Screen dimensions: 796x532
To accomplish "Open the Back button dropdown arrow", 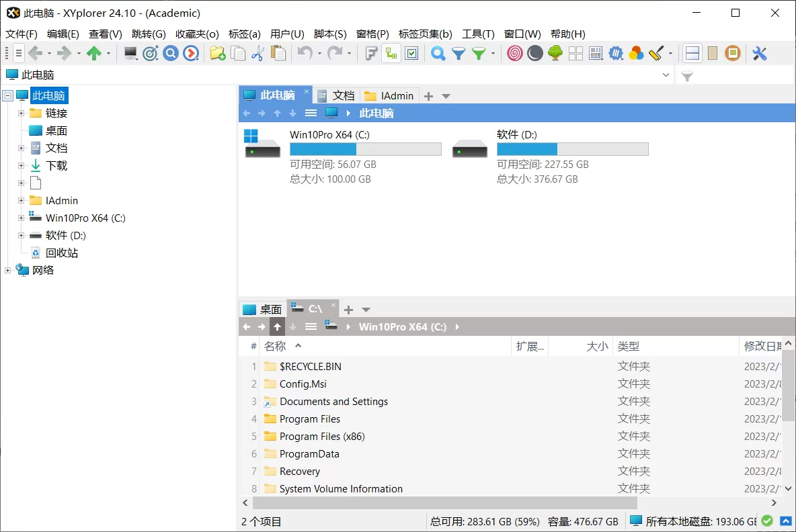I will point(50,53).
